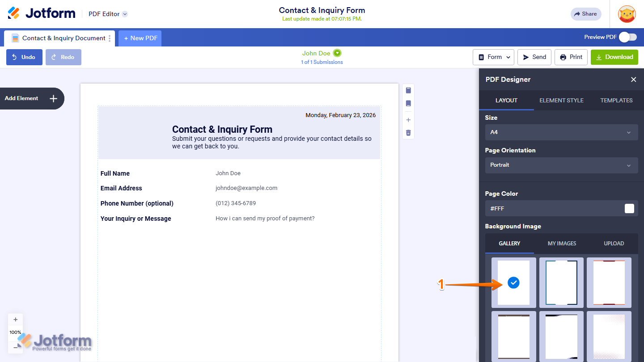Screen dimensions: 644x362
Task: Deselect the checked gallery background image
Action: 513,282
